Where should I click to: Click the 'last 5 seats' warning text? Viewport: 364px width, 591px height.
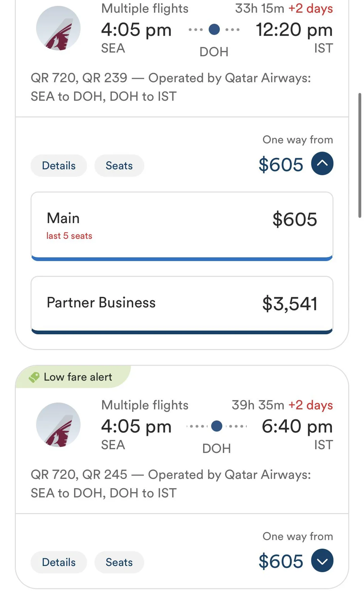(x=69, y=236)
